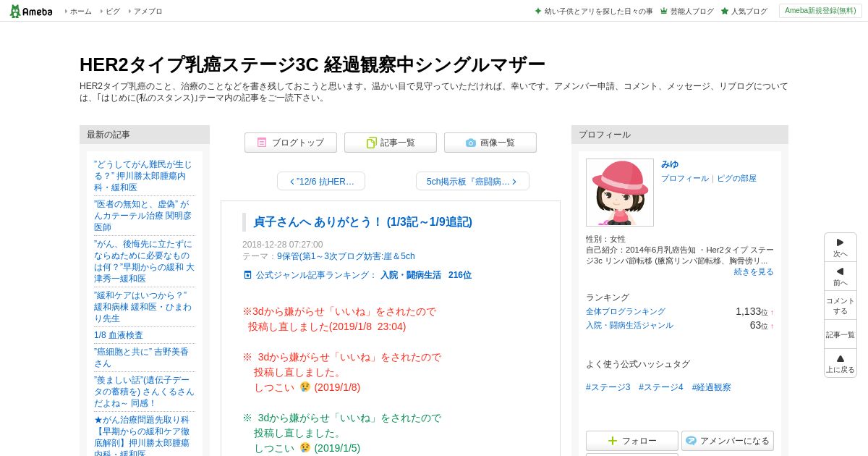Go to ブログトップ tab
The width and height of the screenshot is (868, 456).
click(x=291, y=143)
